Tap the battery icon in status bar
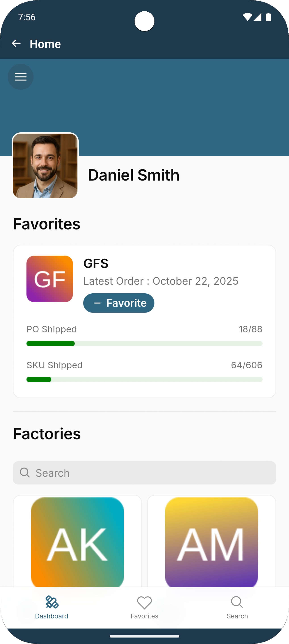Image resolution: width=289 pixels, height=644 pixels. coord(268,17)
